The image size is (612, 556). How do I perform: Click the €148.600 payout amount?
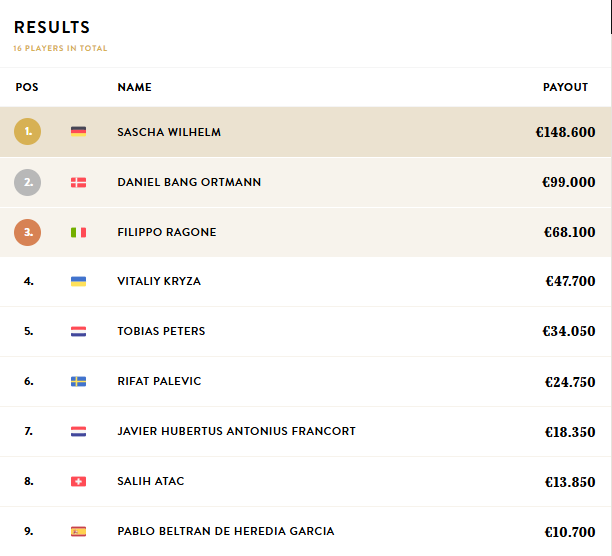point(565,132)
